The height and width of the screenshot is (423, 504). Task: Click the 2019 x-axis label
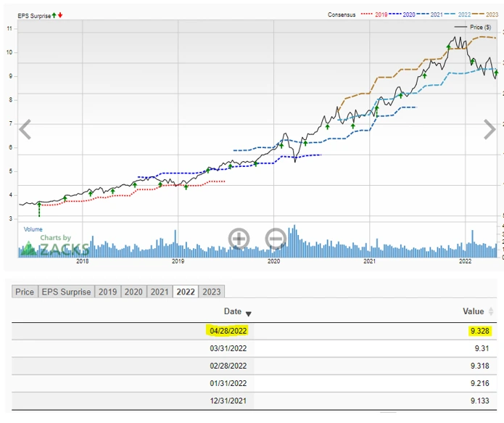click(178, 261)
